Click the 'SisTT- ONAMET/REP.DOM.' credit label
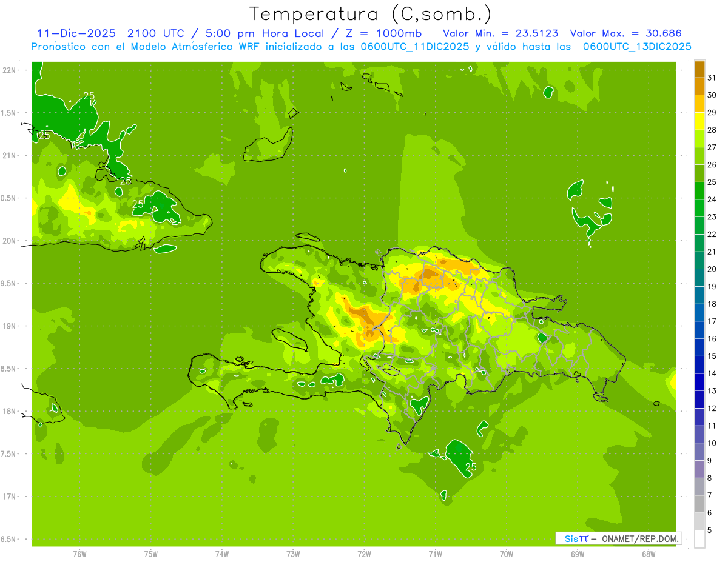 (618, 538)
